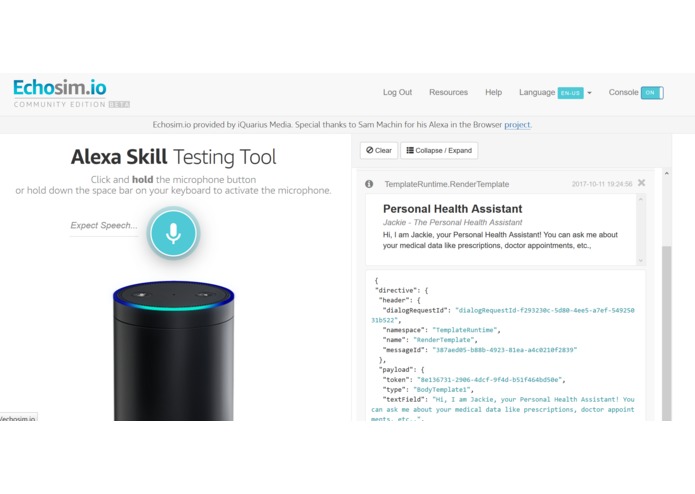Click the info icon beside TemplateRuntime.RenderTemplate
Image resolution: width=695 pixels, height=494 pixels.
pyautogui.click(x=369, y=184)
